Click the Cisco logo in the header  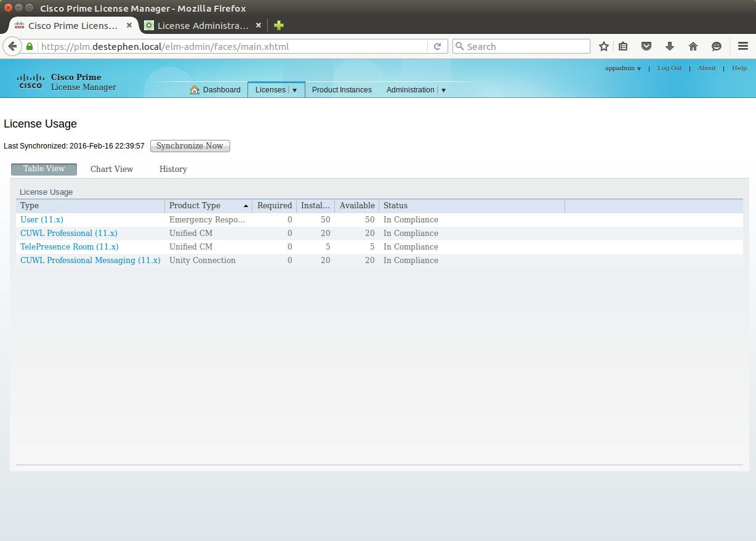(31, 81)
